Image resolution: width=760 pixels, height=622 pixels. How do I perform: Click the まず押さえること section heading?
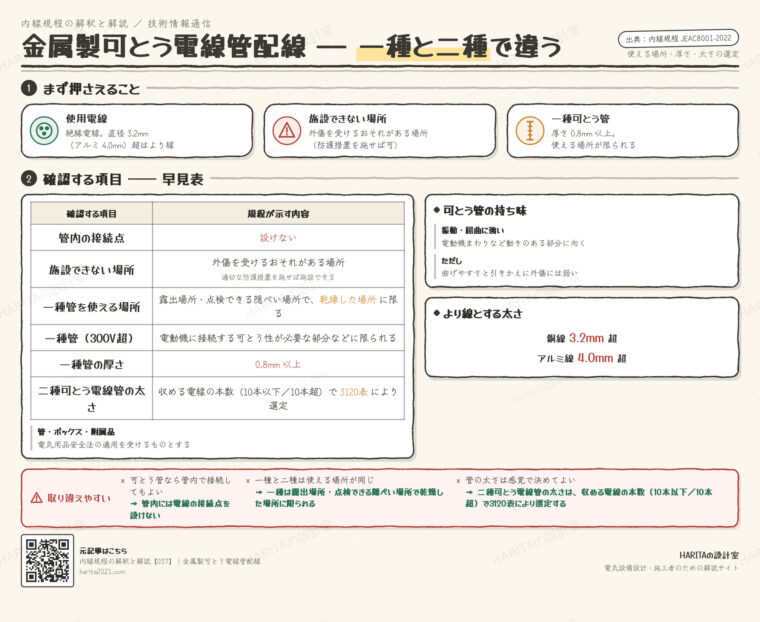[x=91, y=89]
